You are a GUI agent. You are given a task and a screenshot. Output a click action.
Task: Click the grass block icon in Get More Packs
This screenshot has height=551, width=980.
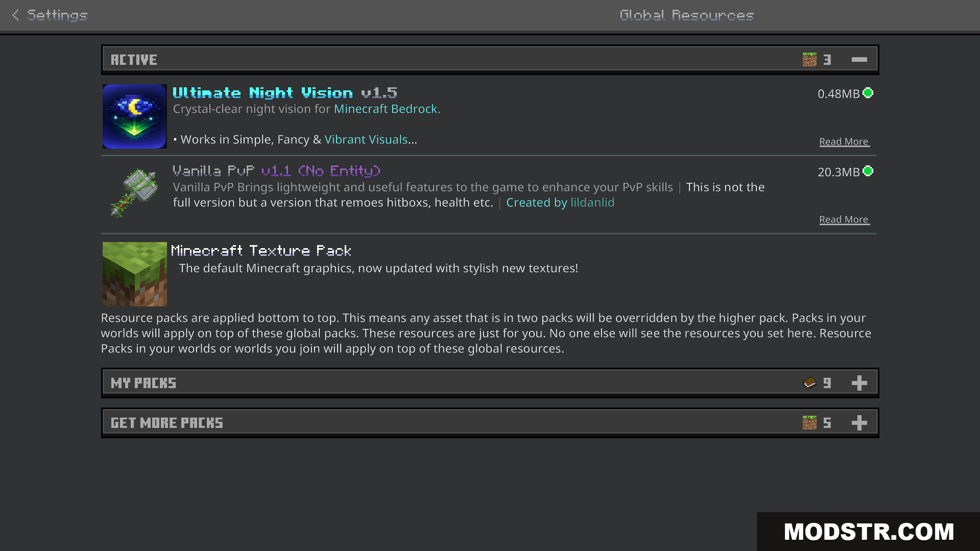[809, 423]
